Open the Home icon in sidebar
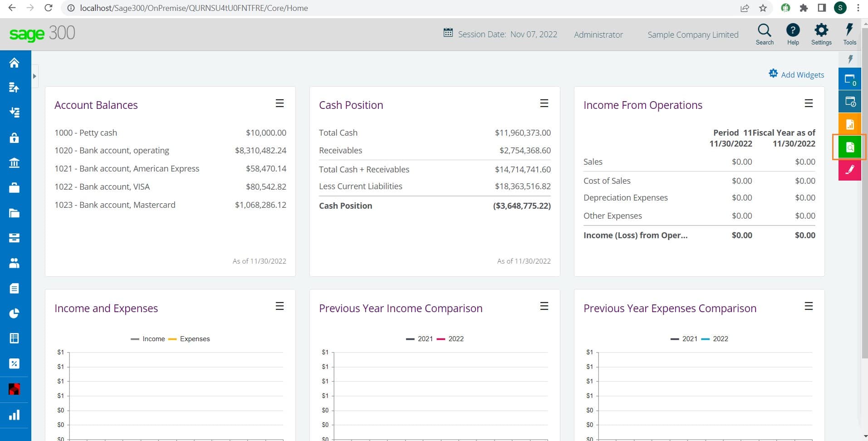 (x=14, y=63)
